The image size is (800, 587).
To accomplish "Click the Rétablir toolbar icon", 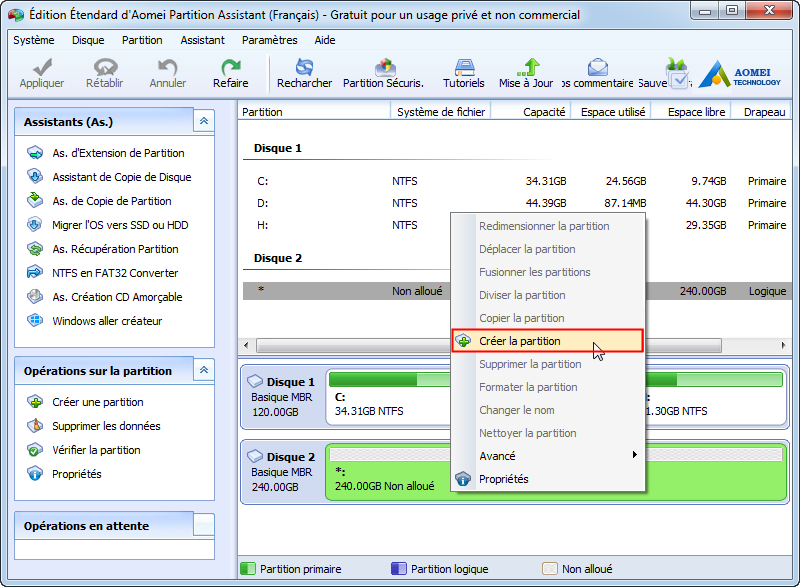I will [105, 67].
